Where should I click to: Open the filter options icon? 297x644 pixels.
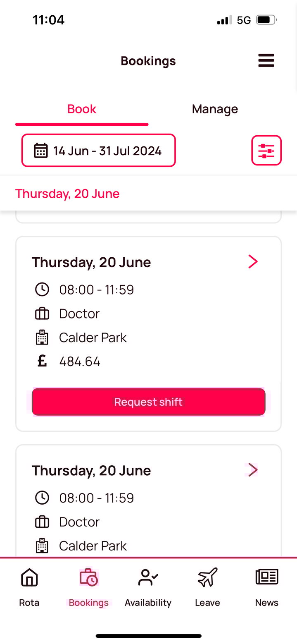(266, 150)
